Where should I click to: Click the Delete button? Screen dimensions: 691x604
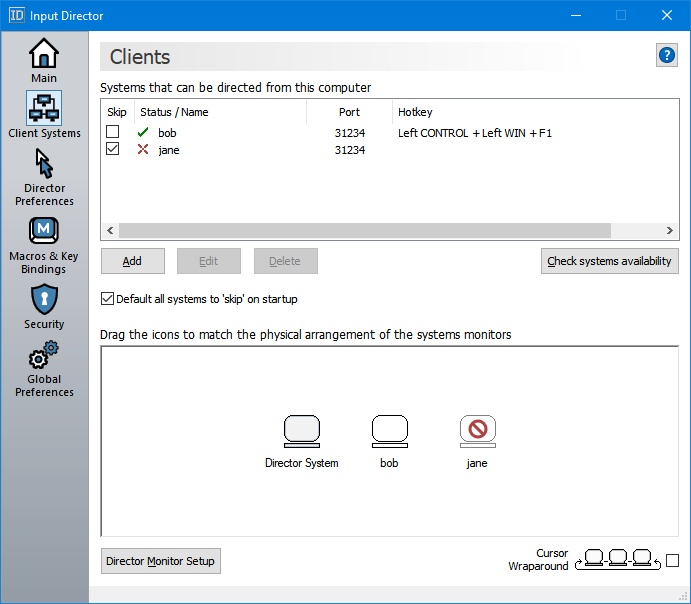[x=286, y=261]
